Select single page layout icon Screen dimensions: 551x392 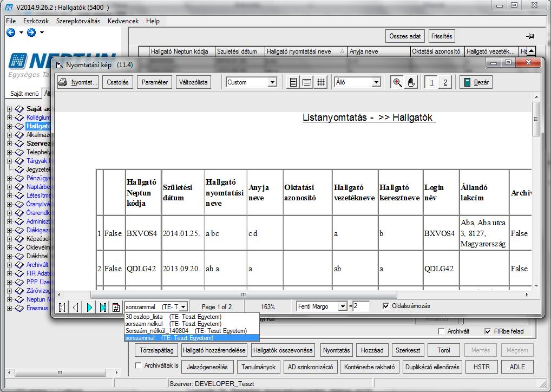(293, 82)
